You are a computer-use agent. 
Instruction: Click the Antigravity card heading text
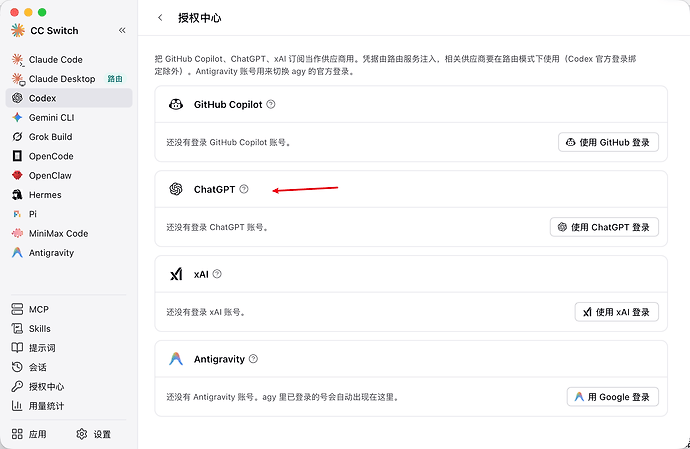[x=219, y=359]
